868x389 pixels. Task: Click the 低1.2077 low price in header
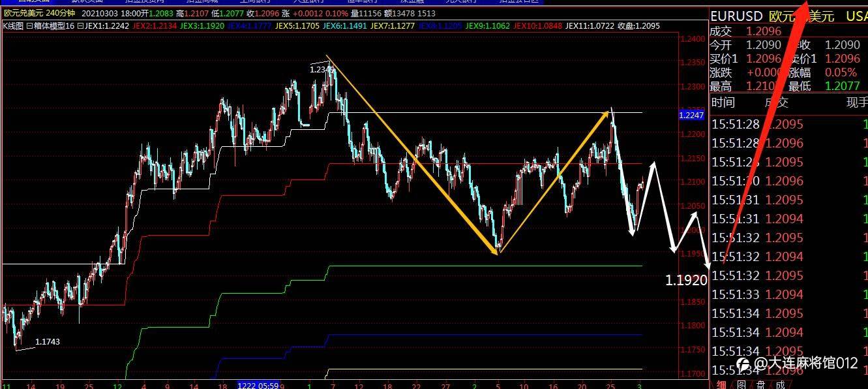tap(228, 13)
